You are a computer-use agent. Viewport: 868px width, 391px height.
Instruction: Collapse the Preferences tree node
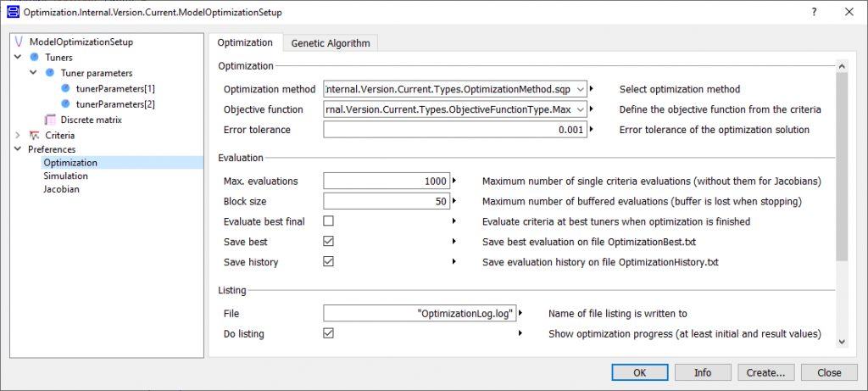18,149
